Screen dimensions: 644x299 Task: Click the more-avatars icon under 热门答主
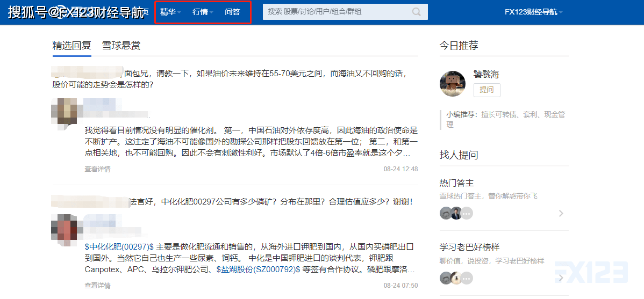pos(467,213)
